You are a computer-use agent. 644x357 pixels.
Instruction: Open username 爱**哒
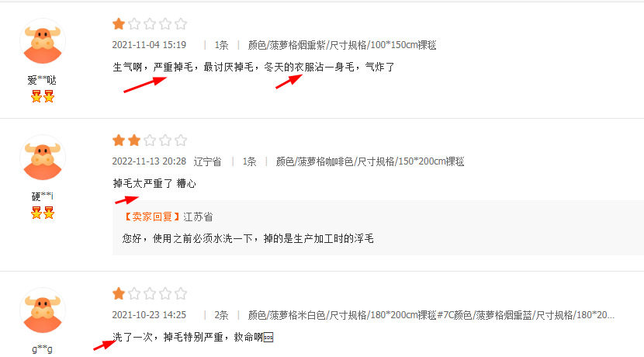click(42, 80)
